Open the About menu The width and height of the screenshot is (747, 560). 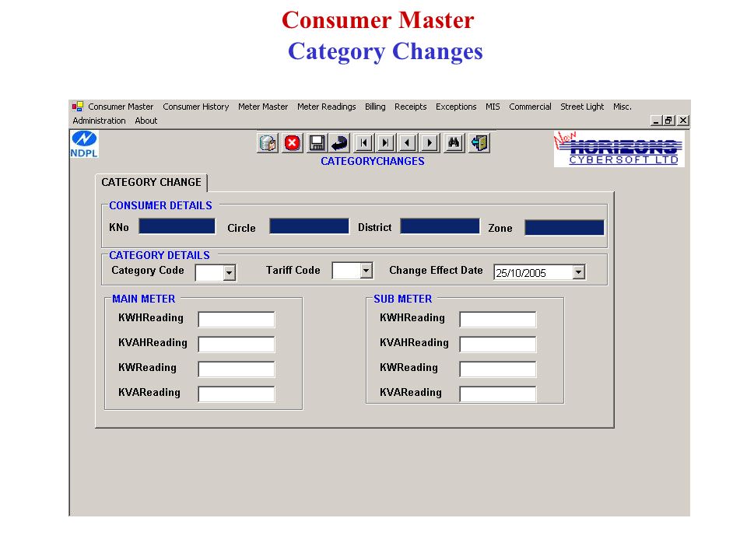tap(146, 121)
